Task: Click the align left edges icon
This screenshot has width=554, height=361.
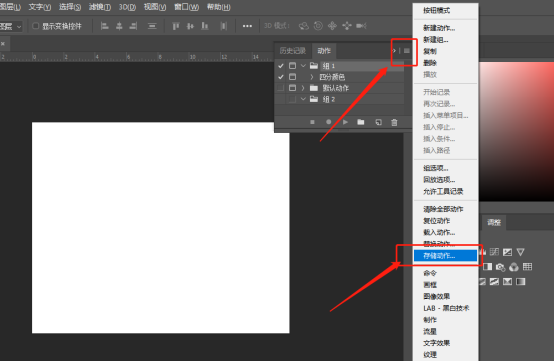Action: pyautogui.click(x=104, y=26)
